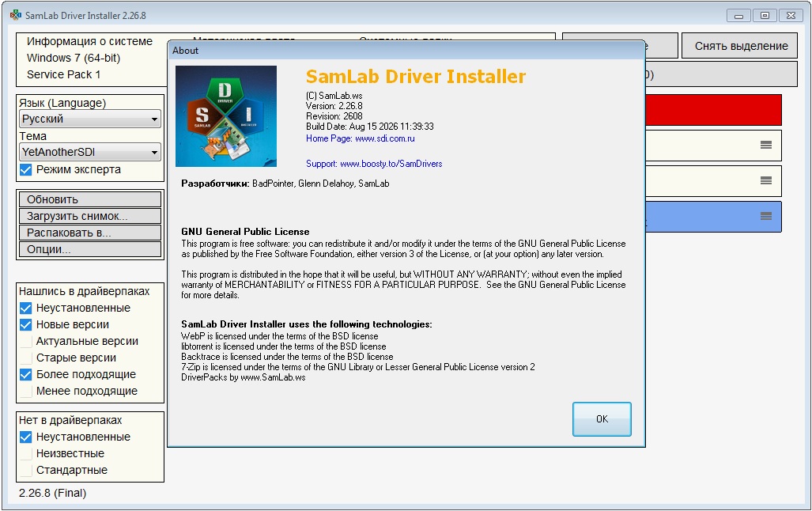Click Разработчики developers line
Screen dimensions: 812x511
(x=285, y=184)
